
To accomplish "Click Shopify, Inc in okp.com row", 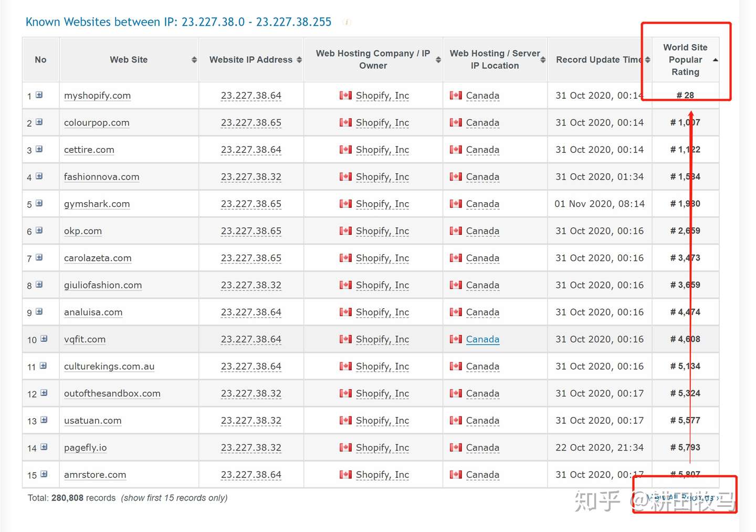I will click(382, 231).
